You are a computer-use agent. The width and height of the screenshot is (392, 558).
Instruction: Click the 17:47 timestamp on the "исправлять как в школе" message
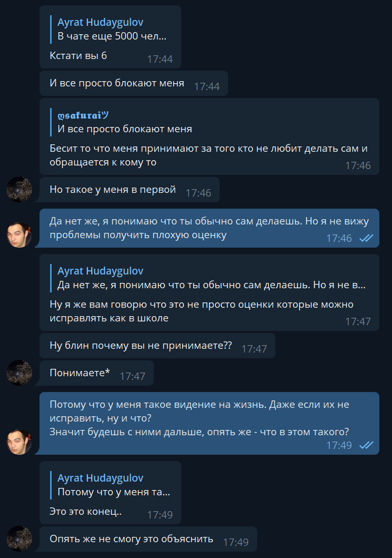pyautogui.click(x=358, y=321)
